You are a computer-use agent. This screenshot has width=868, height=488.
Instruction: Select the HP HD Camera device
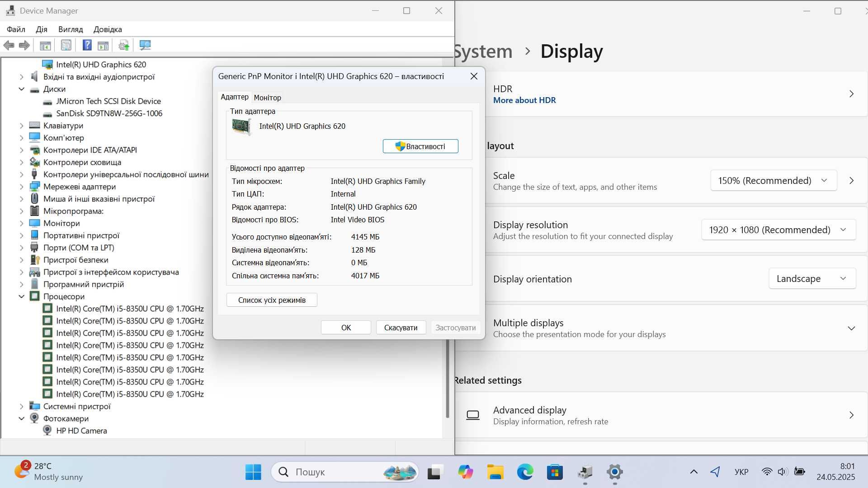pos(81,431)
